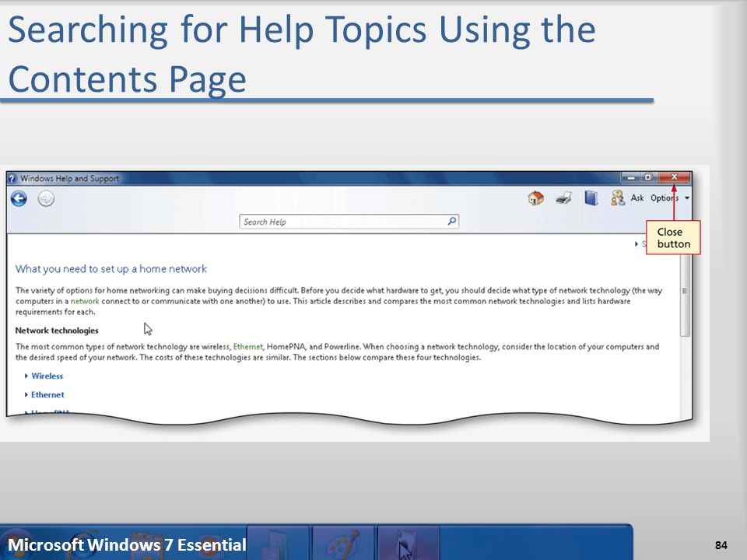Close Windows Help and Support window
Viewport: 747px width, 560px height.
click(x=674, y=177)
